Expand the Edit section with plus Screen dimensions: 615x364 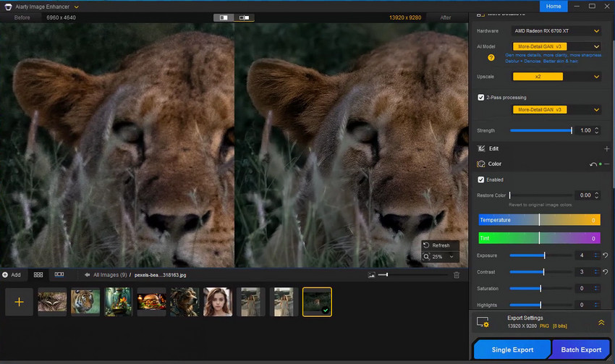606,148
